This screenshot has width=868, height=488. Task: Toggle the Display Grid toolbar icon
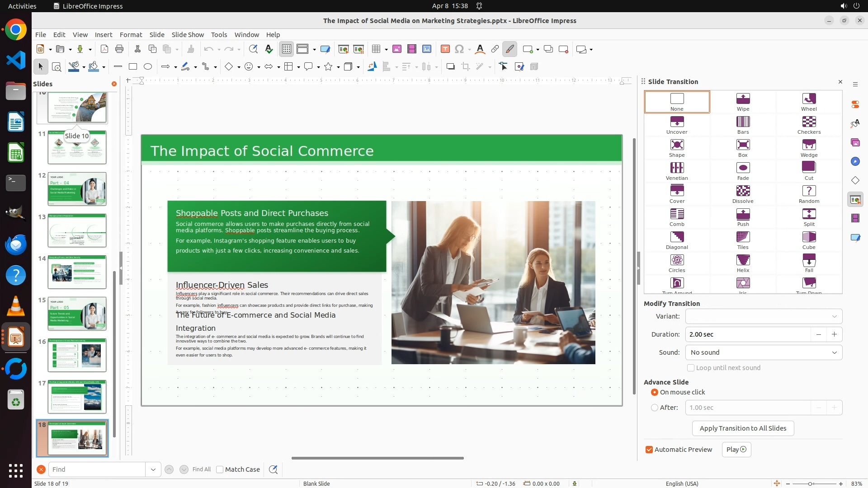pos(287,49)
